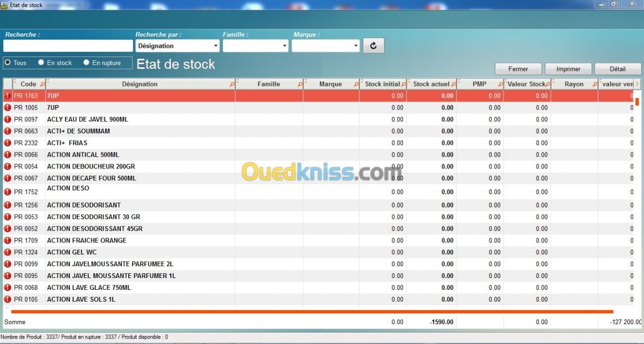Click search icon in Famille column header
644x344 pixels.
click(x=300, y=85)
